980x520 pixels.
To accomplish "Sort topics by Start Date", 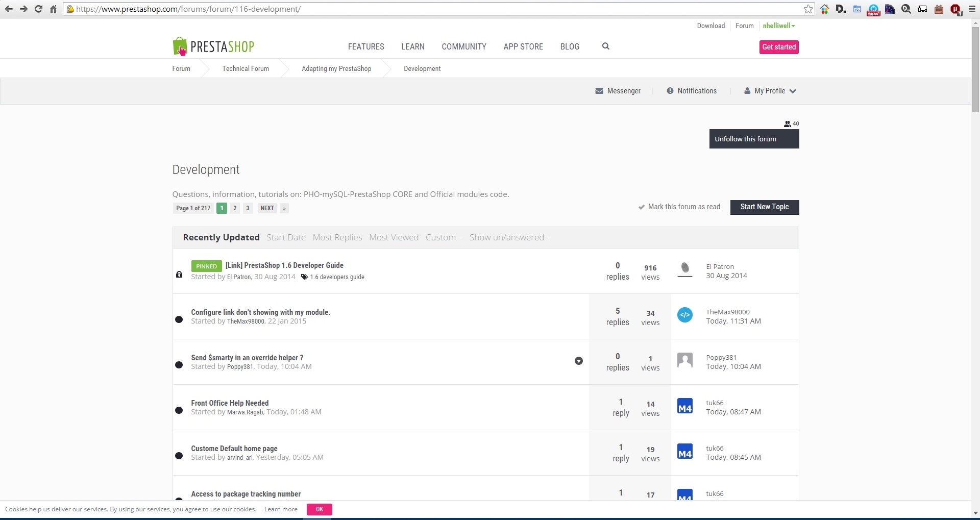I will click(286, 237).
